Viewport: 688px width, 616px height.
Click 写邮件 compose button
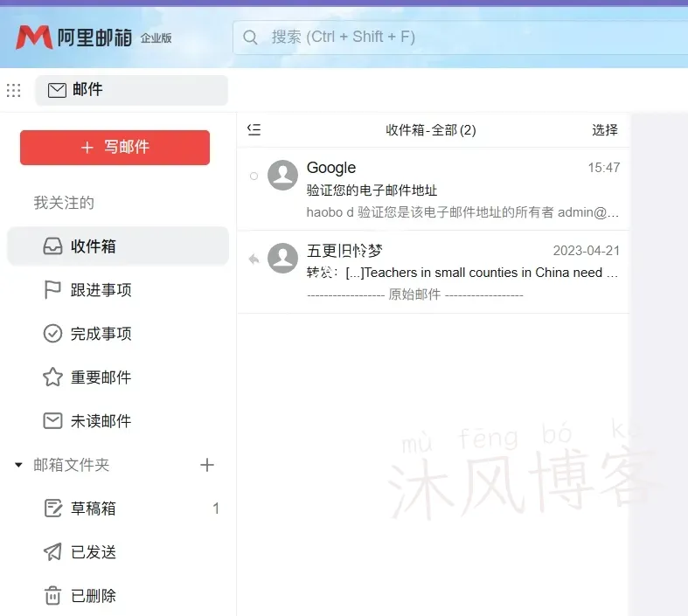[115, 148]
